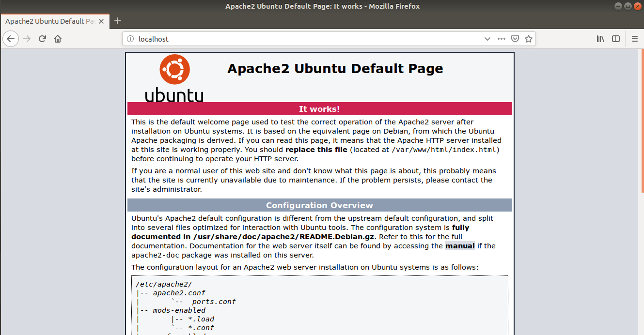Click the "Apache2 Ubuntu Default Page" heading

335,69
